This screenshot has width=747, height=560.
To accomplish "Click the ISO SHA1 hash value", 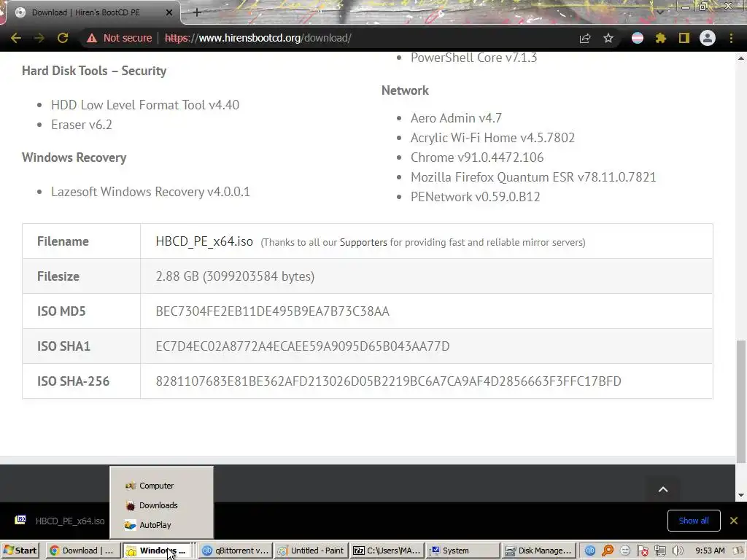I will point(303,346).
